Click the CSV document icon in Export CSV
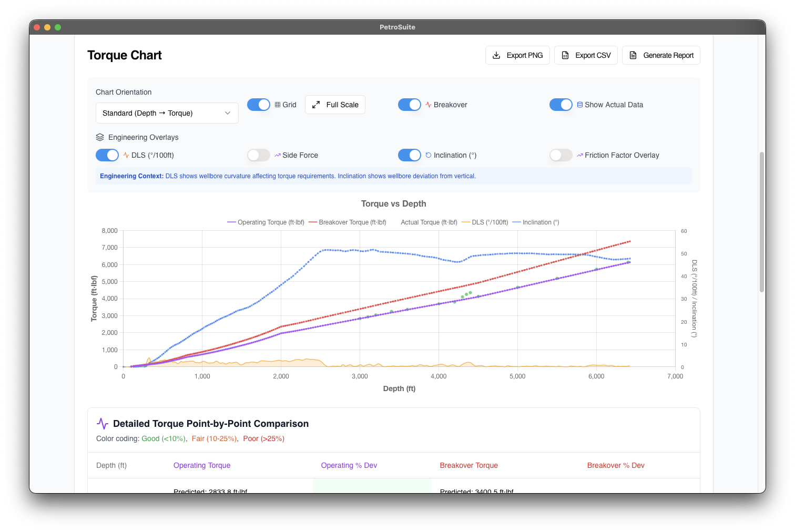 (x=566, y=55)
